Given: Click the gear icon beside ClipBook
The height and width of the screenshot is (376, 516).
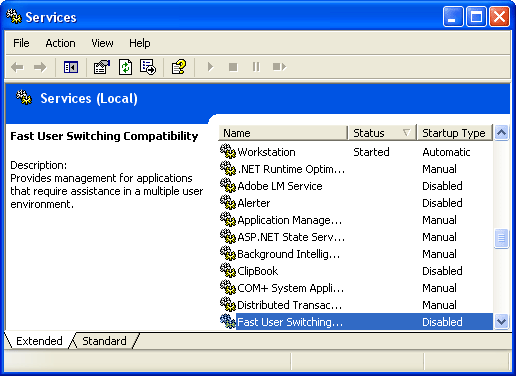Looking at the screenshot, I should tap(228, 270).
